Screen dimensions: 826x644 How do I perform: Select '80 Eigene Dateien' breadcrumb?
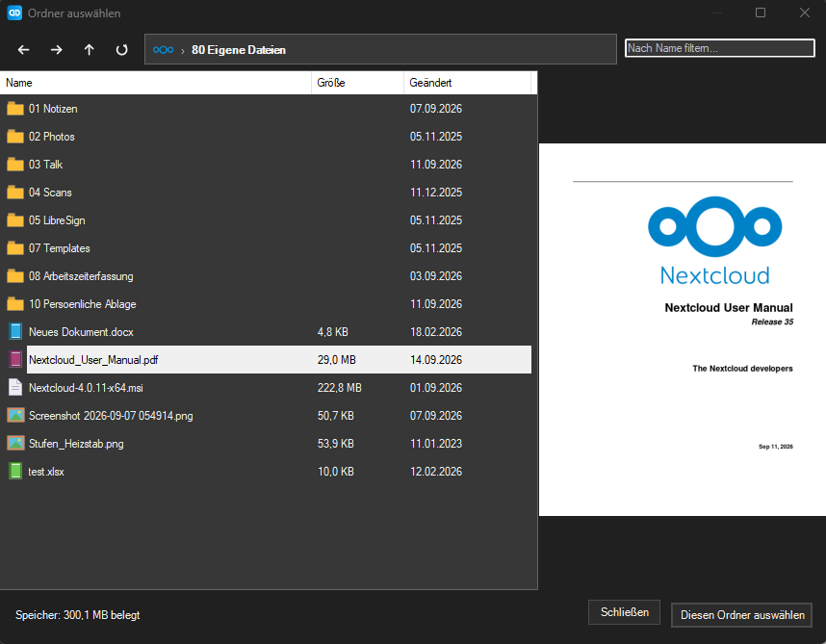point(239,49)
